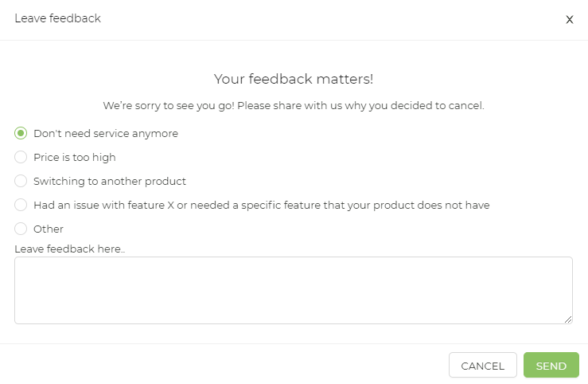Click the long "Had an issue with feature X" label text

point(262,206)
